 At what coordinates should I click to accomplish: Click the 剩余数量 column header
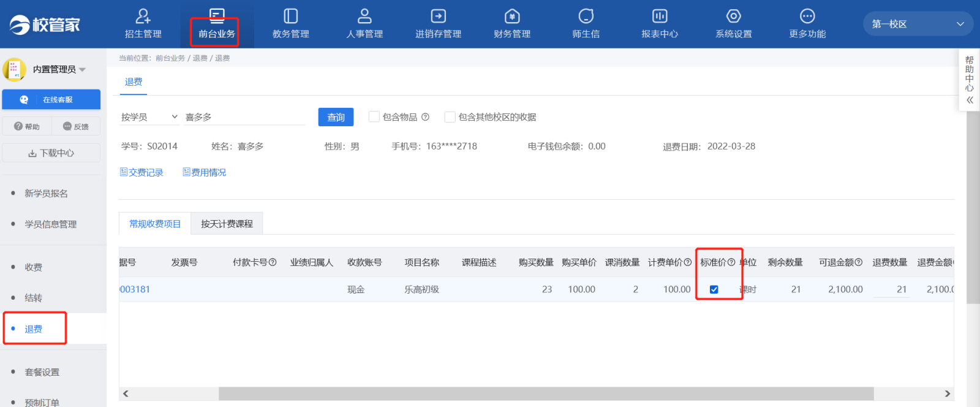point(785,262)
